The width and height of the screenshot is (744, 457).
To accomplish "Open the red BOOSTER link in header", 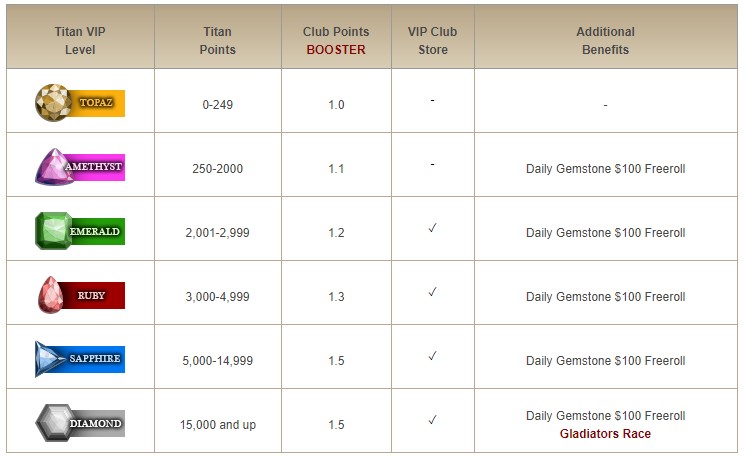I will (336, 50).
